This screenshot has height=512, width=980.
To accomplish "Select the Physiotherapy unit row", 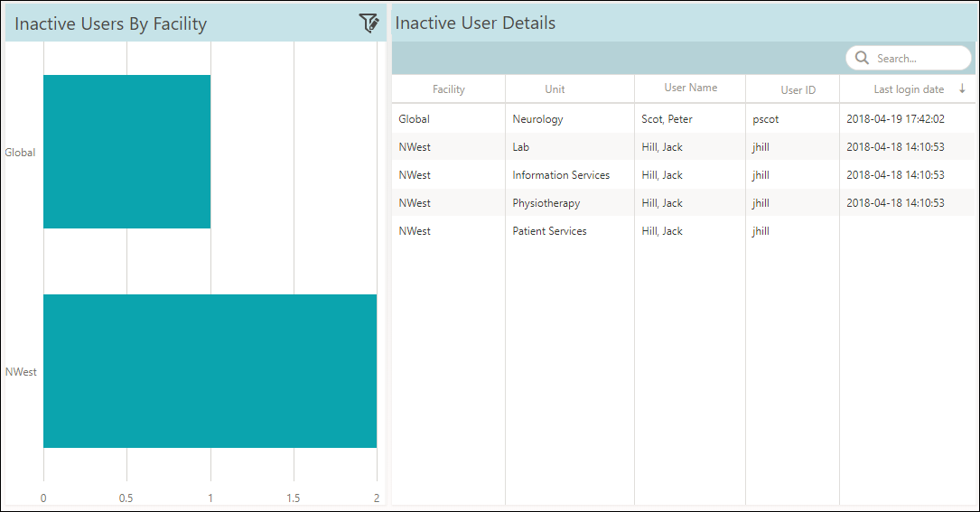I will [x=546, y=203].
